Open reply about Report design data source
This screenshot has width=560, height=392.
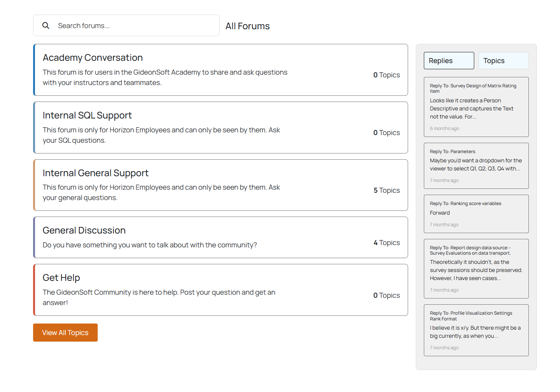[470, 250]
